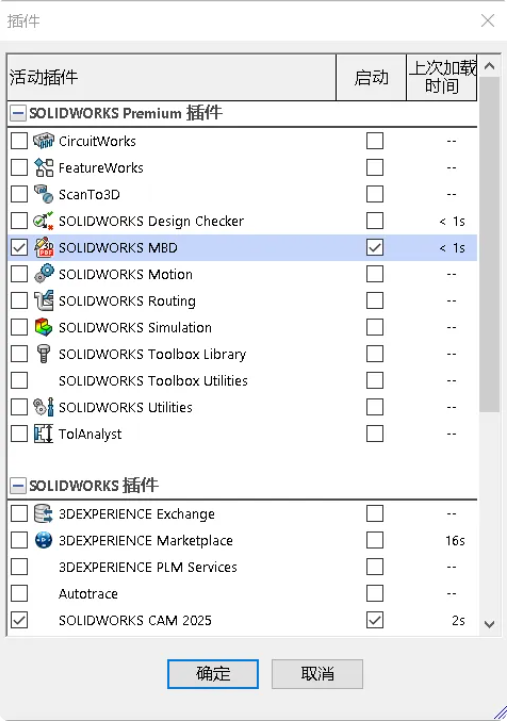Click the SOLIDWORKS Routing icon

point(44,301)
